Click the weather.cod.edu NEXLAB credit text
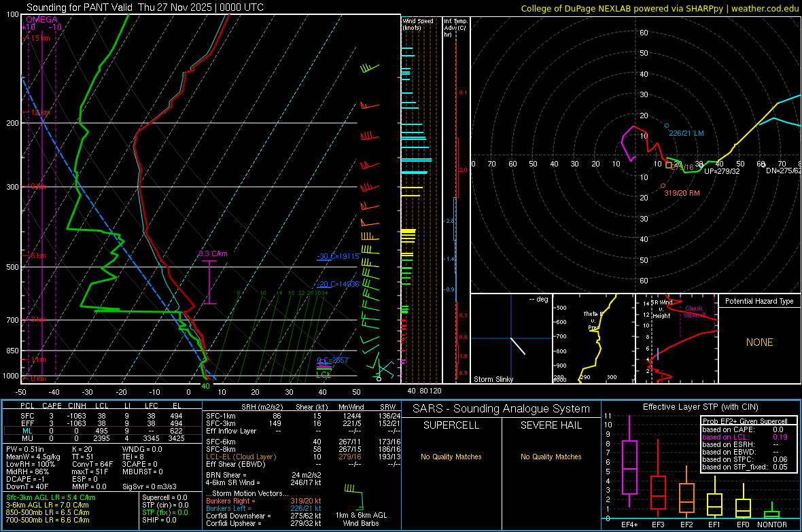 click(x=660, y=8)
